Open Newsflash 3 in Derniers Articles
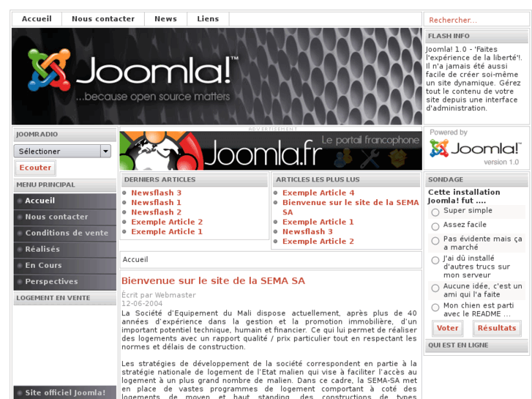This screenshot has width=532, height=399. click(x=156, y=193)
